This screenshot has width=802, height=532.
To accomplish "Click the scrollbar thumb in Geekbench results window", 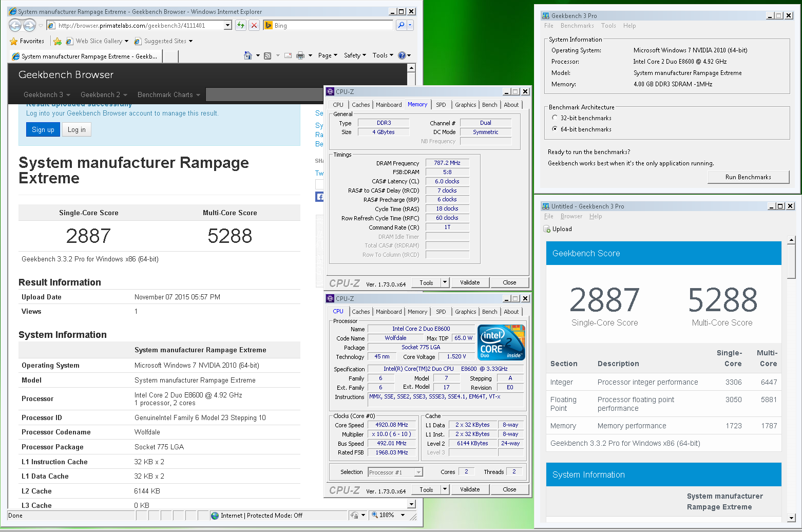I will 791,262.
